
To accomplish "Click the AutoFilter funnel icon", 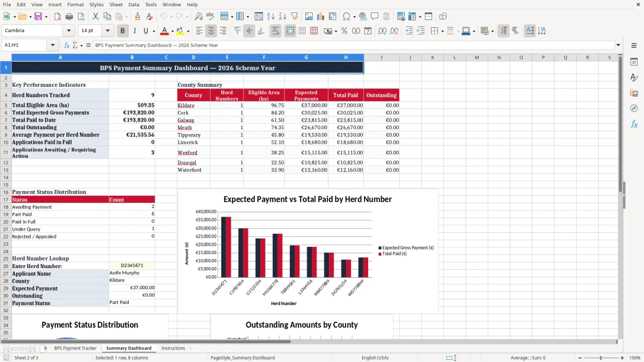I will (295, 17).
